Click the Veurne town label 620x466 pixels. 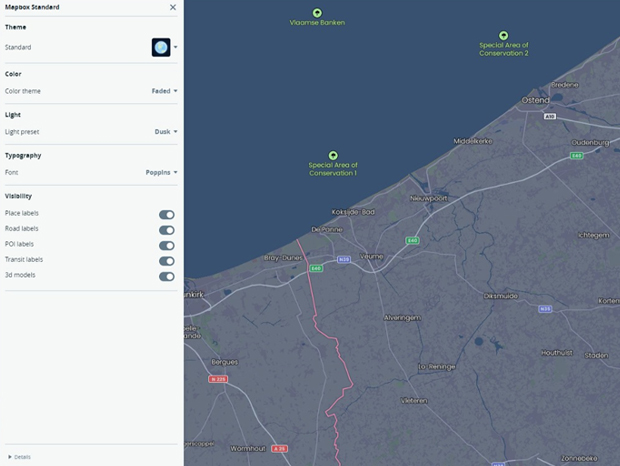(371, 257)
